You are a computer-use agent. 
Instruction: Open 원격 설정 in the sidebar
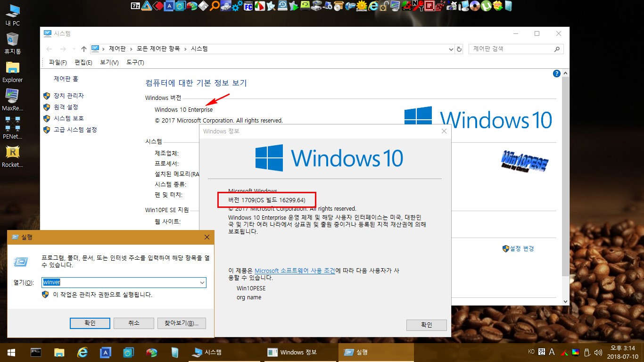pyautogui.click(x=66, y=107)
